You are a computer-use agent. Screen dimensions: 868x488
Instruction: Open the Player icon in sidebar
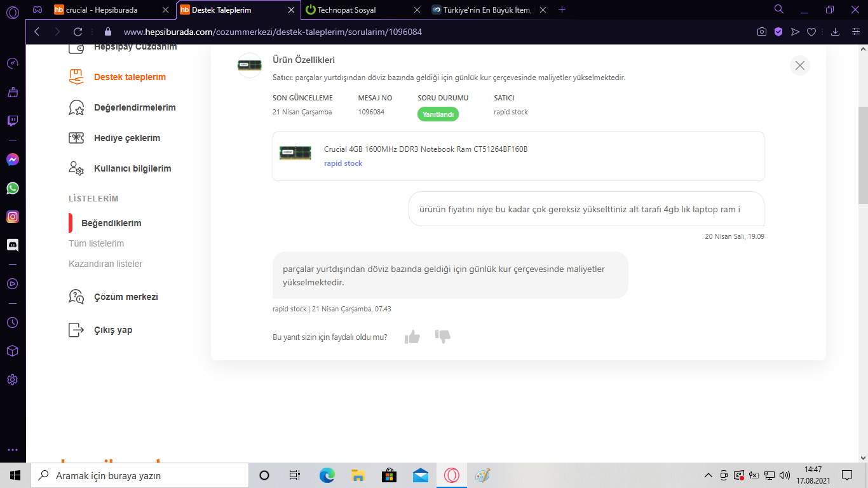tap(13, 284)
